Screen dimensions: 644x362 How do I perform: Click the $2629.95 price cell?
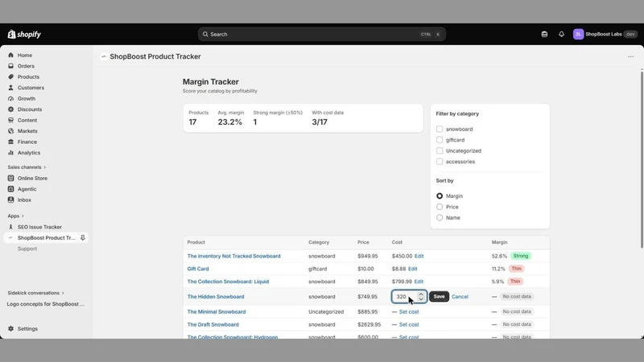pyautogui.click(x=369, y=325)
